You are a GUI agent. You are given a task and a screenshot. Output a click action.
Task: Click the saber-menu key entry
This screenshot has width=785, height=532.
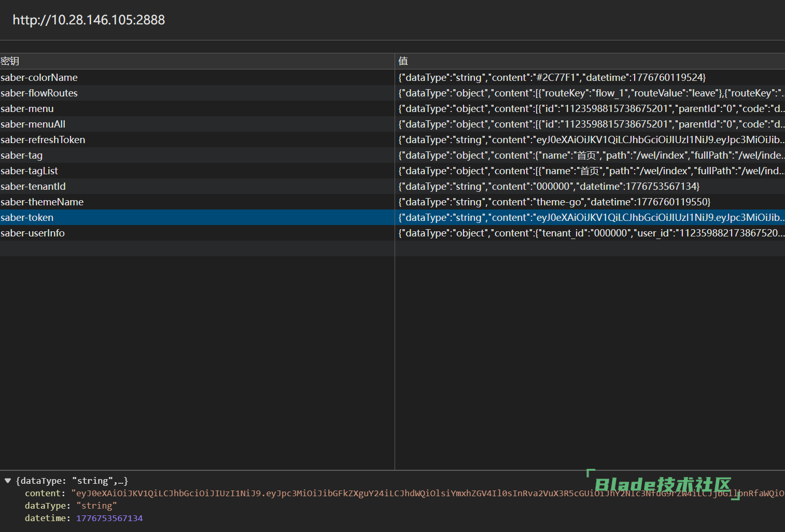point(27,108)
